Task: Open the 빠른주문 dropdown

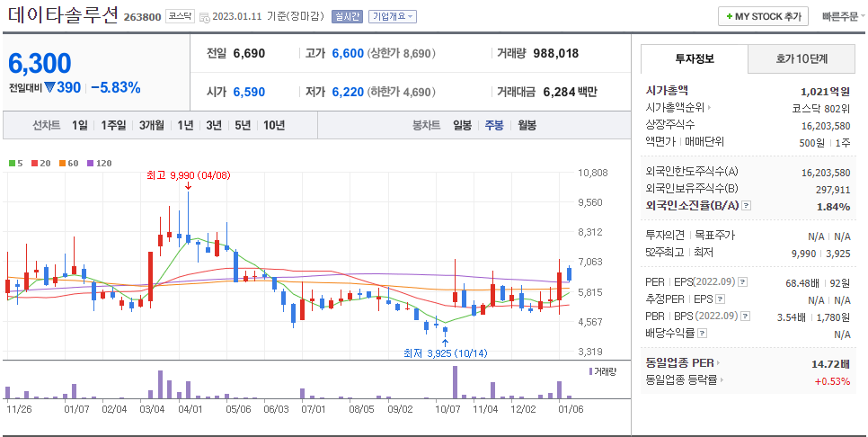Action: coord(844,16)
